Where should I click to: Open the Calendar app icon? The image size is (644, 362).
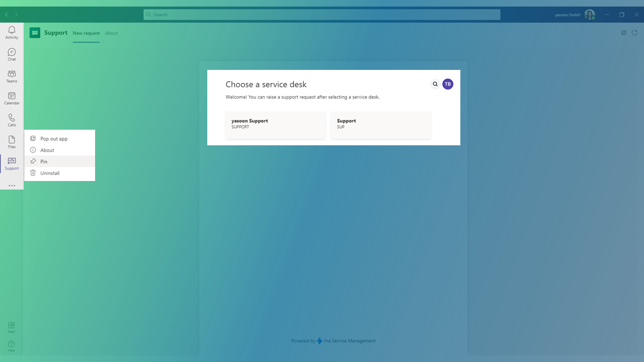tap(12, 99)
